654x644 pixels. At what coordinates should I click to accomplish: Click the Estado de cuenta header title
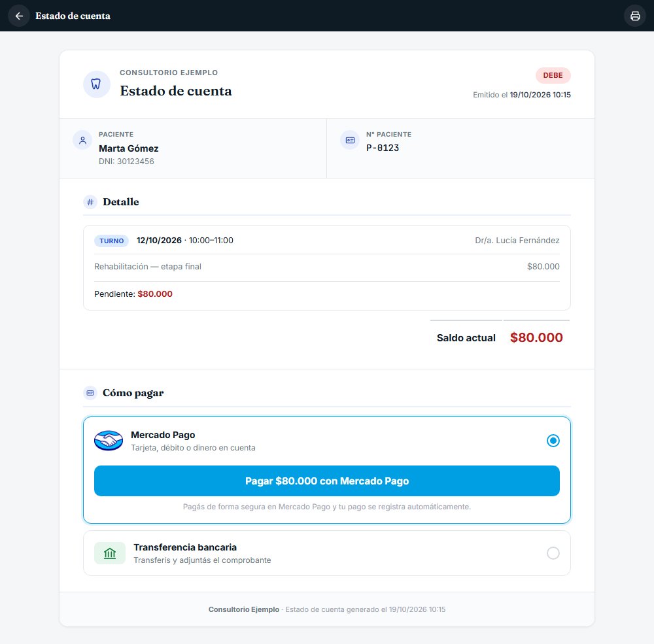(175, 91)
